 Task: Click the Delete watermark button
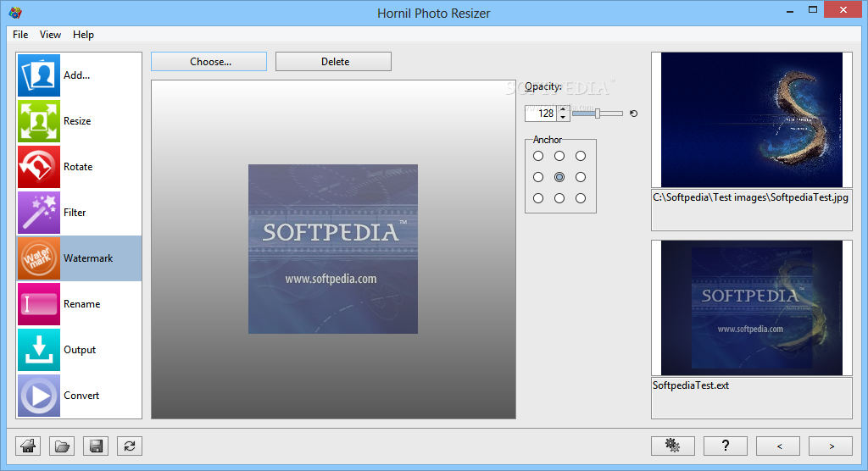pyautogui.click(x=333, y=62)
